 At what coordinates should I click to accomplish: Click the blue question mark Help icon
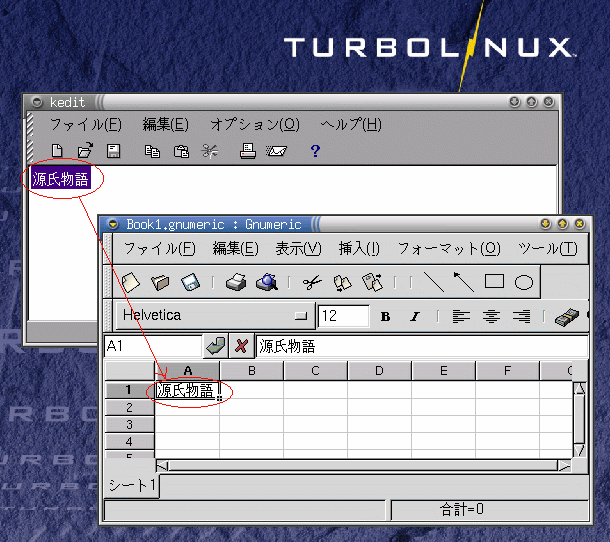(315, 151)
